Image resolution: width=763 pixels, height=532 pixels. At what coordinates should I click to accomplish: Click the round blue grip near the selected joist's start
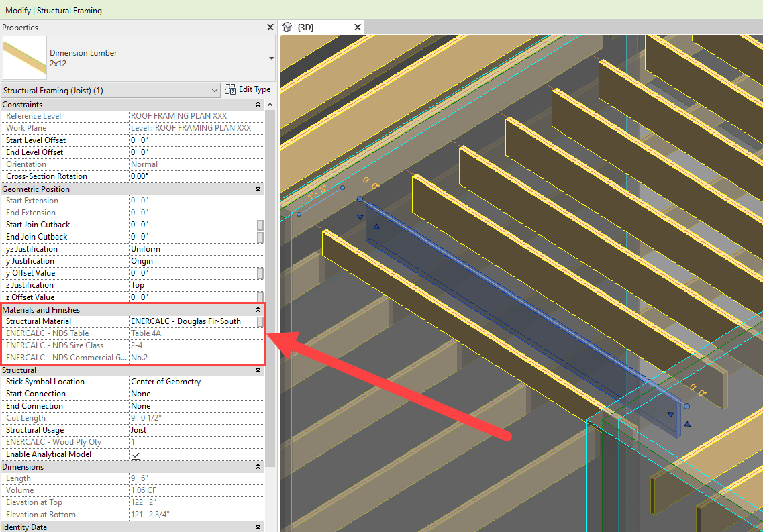(360, 199)
